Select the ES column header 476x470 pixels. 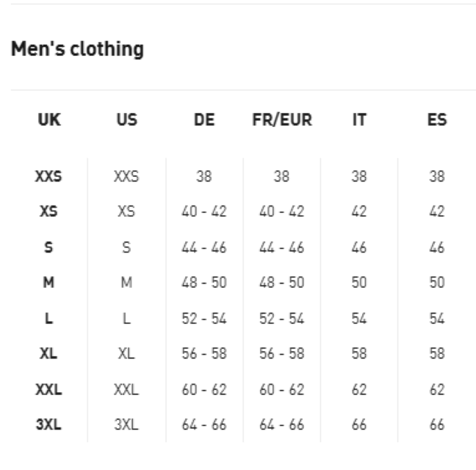coord(437,120)
